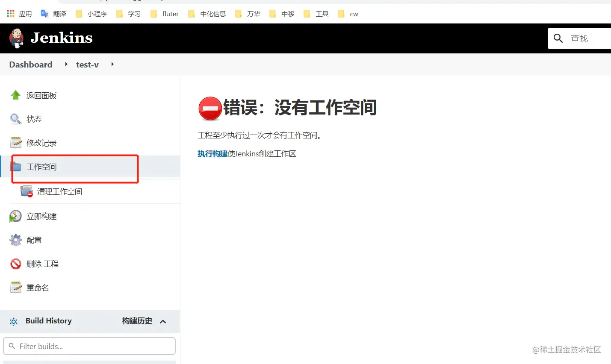Click the text 使Jenkins创建工作区
This screenshot has height=364, width=611.
262,154
